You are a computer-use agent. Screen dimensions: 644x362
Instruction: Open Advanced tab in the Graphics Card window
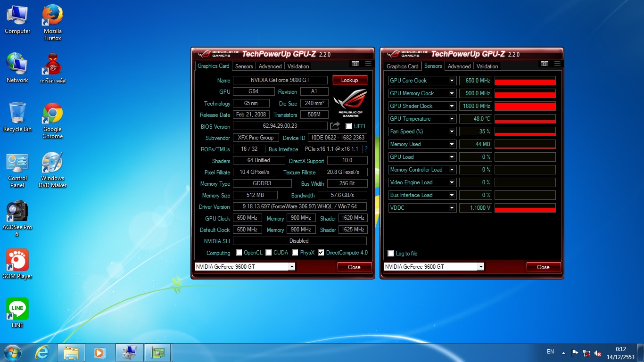(x=270, y=66)
